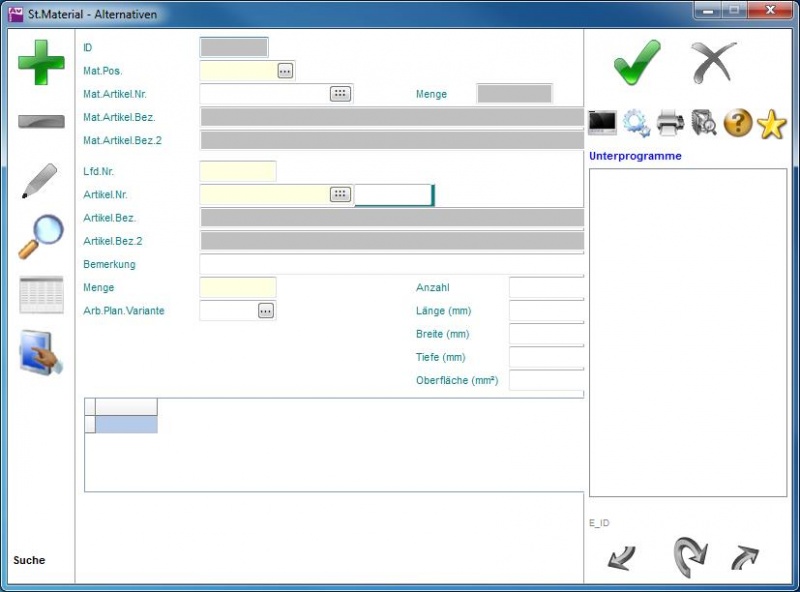Open search with the magnifying glass icon

[41, 236]
